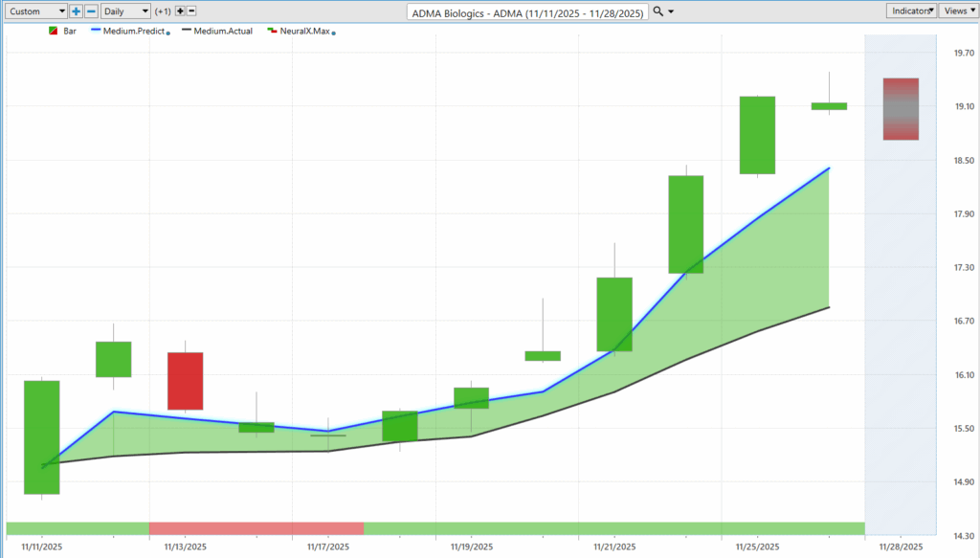The height and width of the screenshot is (558, 980).
Task: Click the magnifying glass search icon
Action: click(657, 11)
